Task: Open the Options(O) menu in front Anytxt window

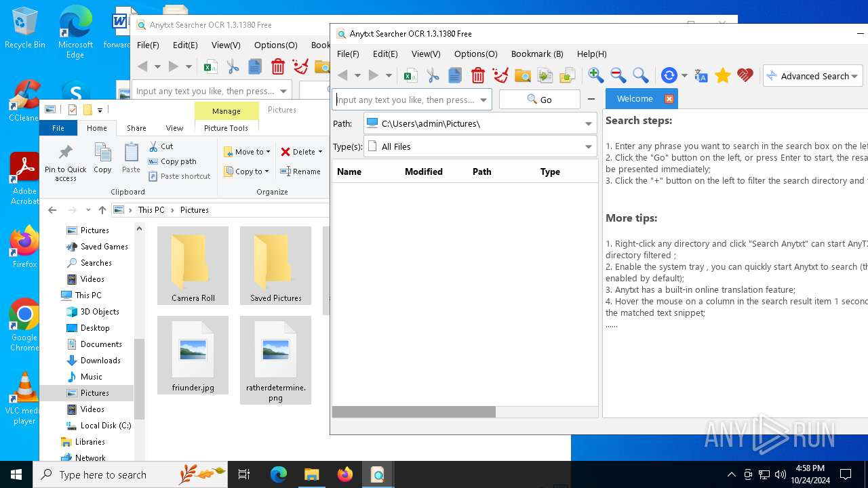Action: 475,54
